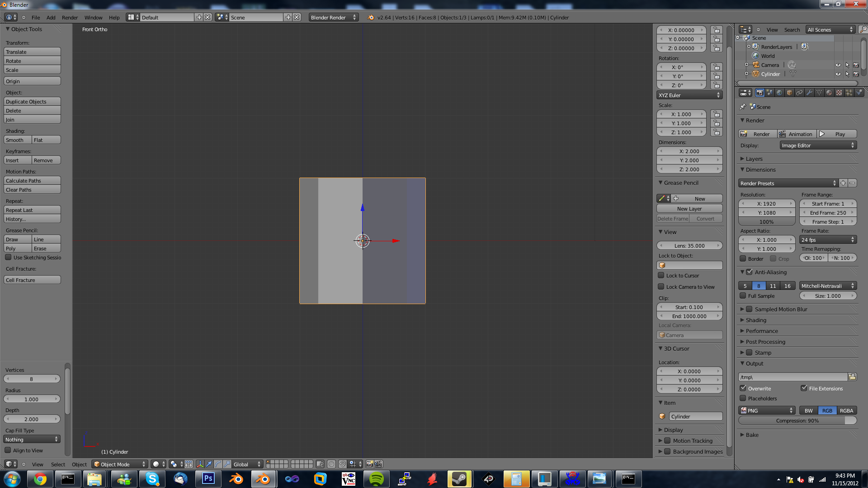Image resolution: width=868 pixels, height=488 pixels.
Task: Open the Render properties tab camera icon
Action: (x=759, y=93)
